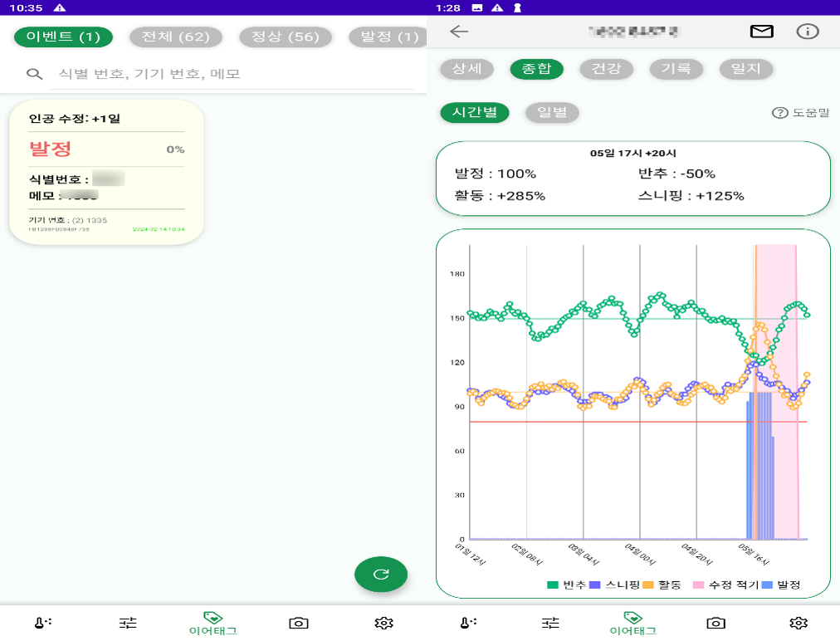Click the green 반추 legend swatch
Image resolution: width=840 pixels, height=641 pixels.
coord(553,585)
